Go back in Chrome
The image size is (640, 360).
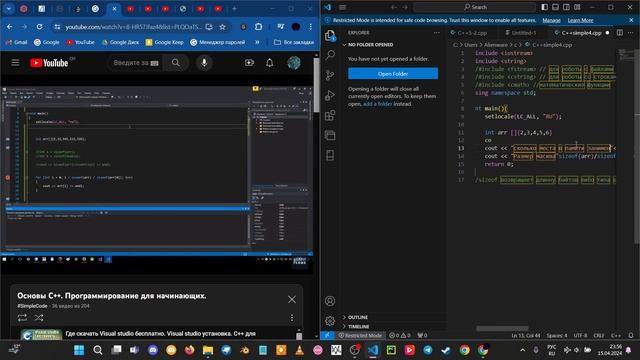[9, 27]
